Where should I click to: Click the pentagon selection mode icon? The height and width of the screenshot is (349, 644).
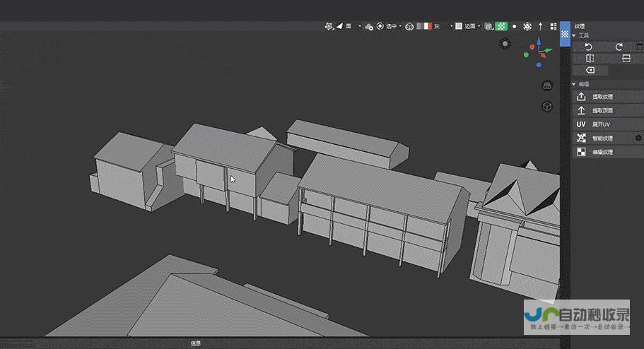click(329, 26)
